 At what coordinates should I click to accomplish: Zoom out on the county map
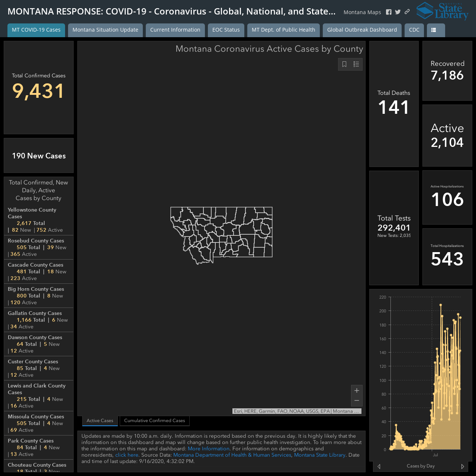[x=357, y=401]
